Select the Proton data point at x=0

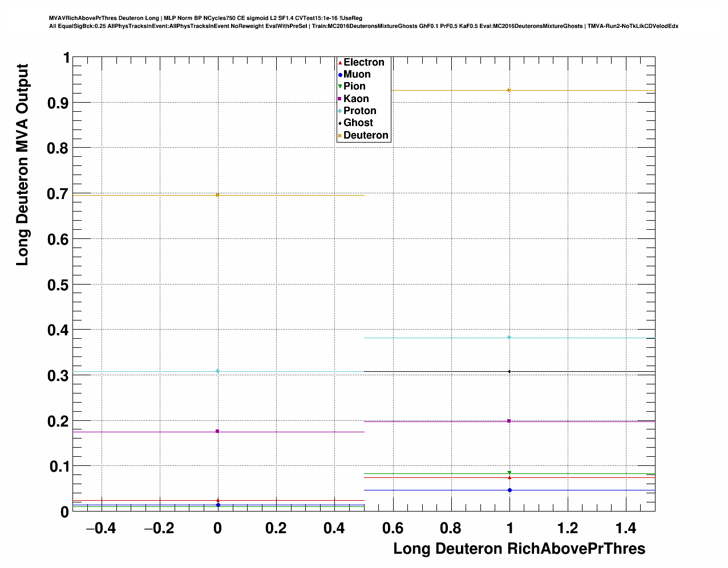point(217,371)
